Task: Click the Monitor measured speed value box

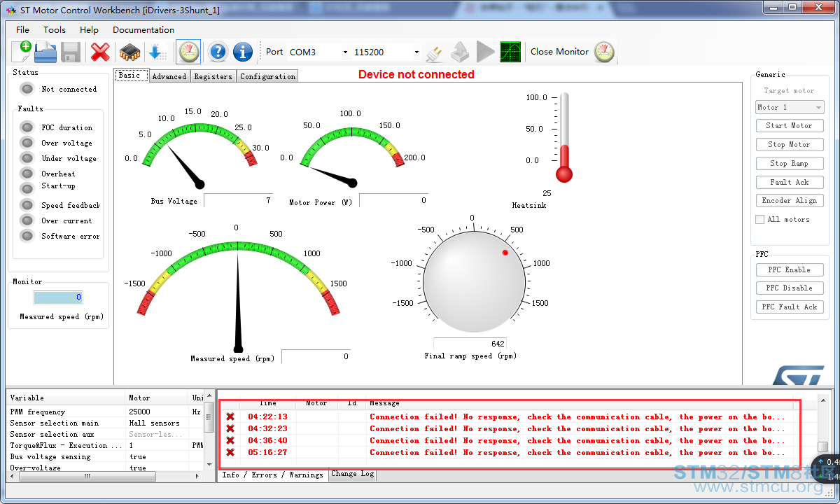Action: coord(58,297)
